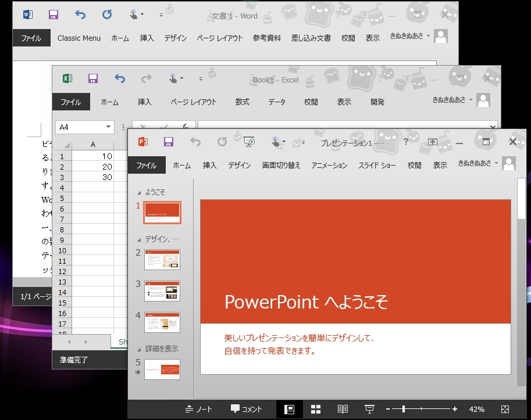
Task: Click the Save icon in Word window
Action: coord(54,15)
